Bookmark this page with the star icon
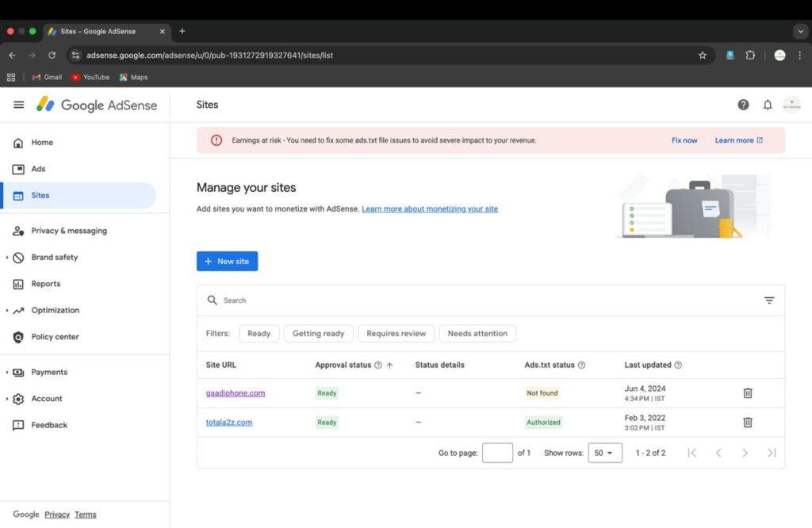This screenshot has width=812, height=528. [x=703, y=55]
